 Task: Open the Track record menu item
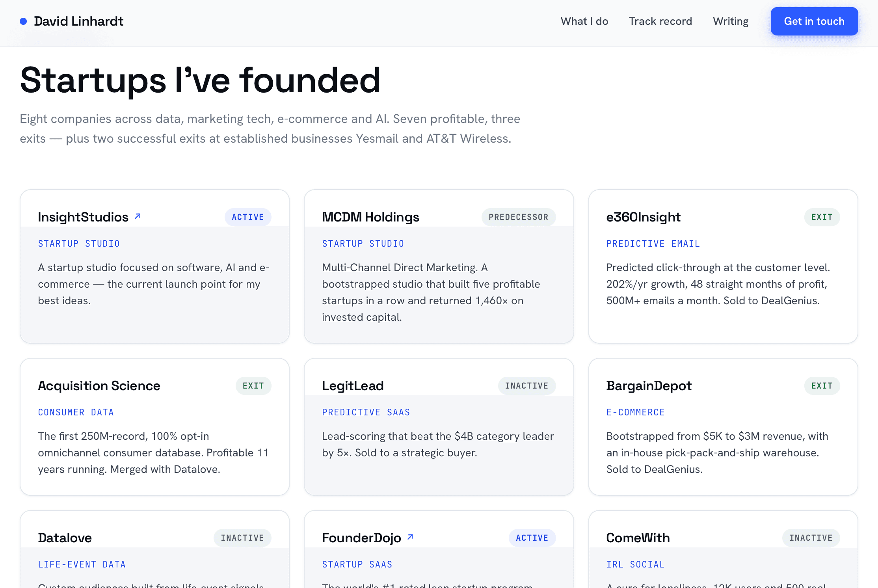(660, 21)
